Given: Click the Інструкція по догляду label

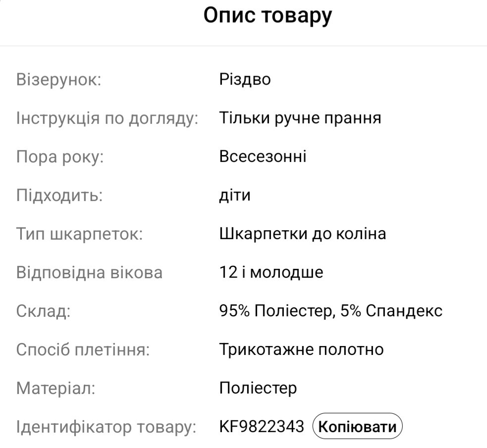Looking at the screenshot, I should [x=107, y=118].
